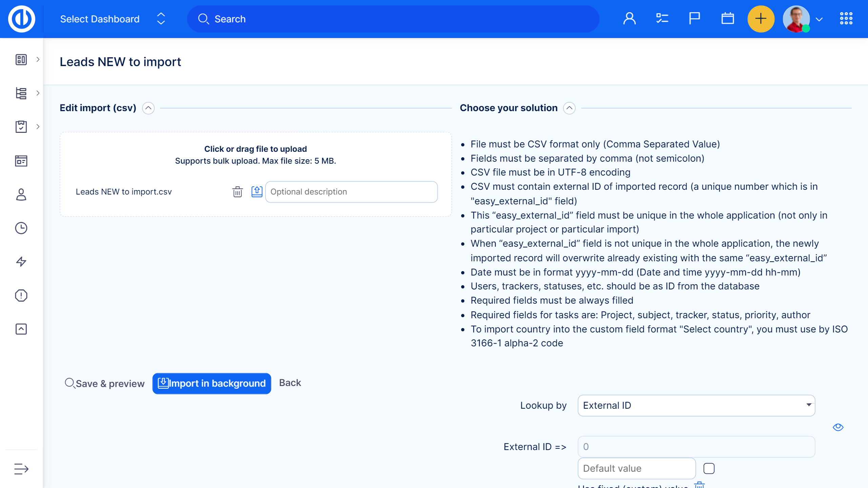Click the yellow plus create button
This screenshot has height=488, width=868.
(761, 19)
